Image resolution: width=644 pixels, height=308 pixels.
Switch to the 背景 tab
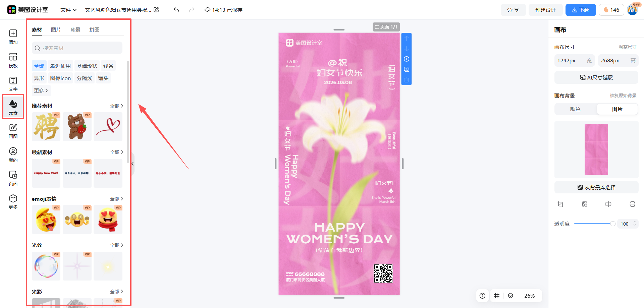tap(75, 30)
